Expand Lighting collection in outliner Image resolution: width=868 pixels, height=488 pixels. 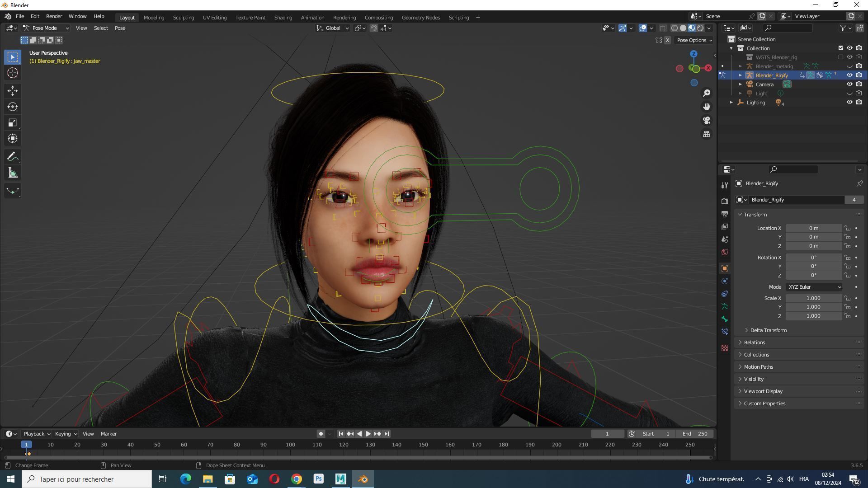click(731, 103)
